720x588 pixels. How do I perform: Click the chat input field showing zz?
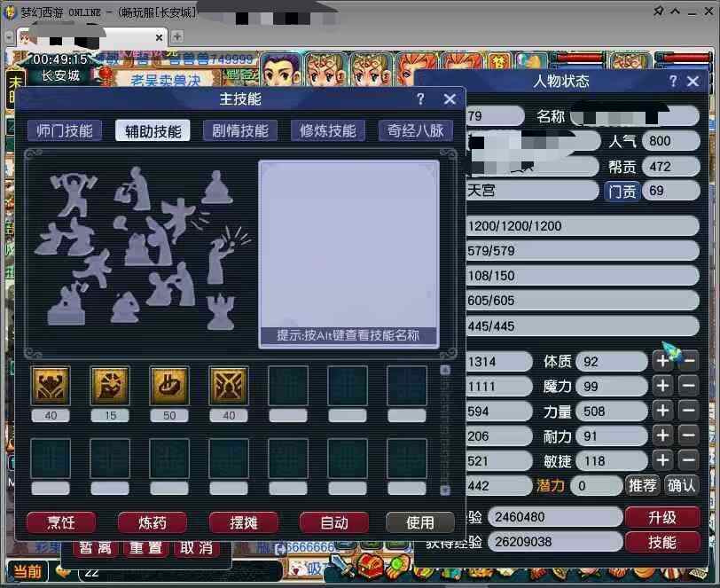(179, 572)
